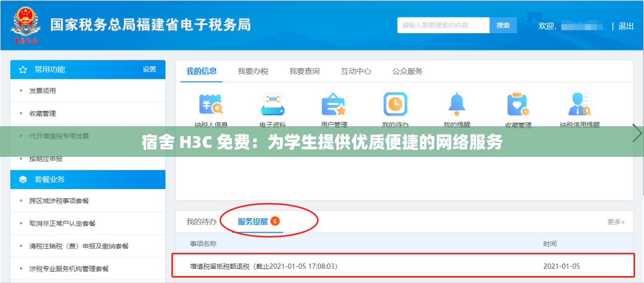The height and width of the screenshot is (283, 644).
Task: Click the 事项名称 column header
Action: coord(203,244)
